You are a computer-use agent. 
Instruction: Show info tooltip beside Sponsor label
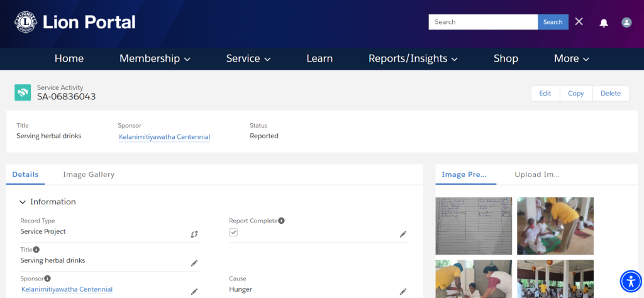click(47, 279)
